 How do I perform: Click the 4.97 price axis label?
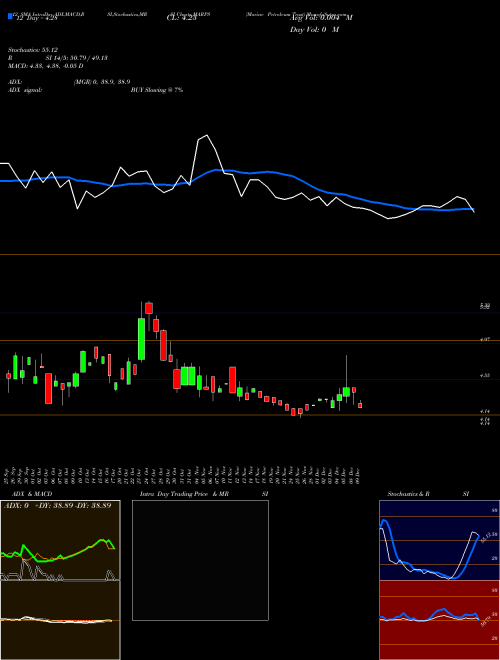point(484,338)
